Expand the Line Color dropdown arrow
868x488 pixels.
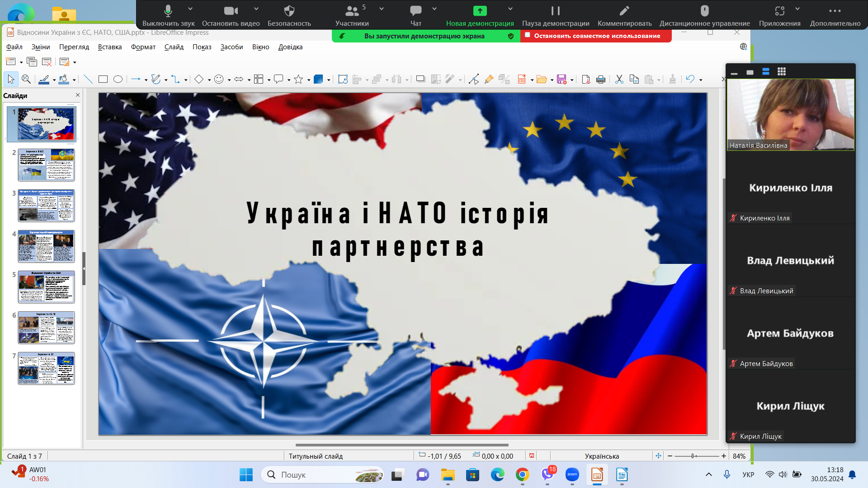(x=54, y=80)
